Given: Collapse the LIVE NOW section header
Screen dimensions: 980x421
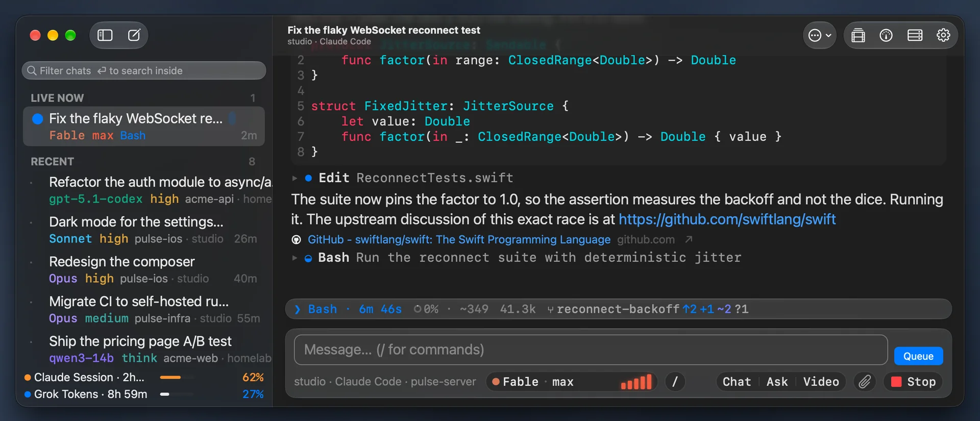Looking at the screenshot, I should coord(57,98).
